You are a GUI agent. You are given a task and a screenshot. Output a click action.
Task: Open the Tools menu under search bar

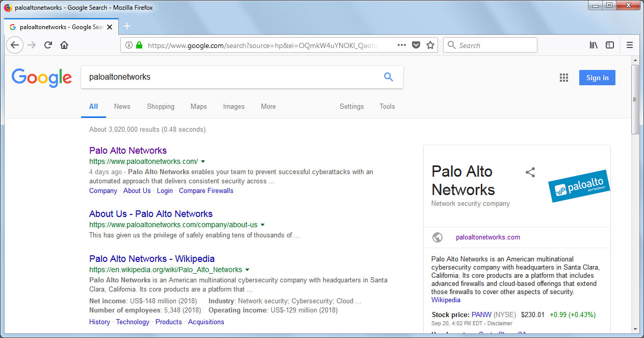(387, 106)
